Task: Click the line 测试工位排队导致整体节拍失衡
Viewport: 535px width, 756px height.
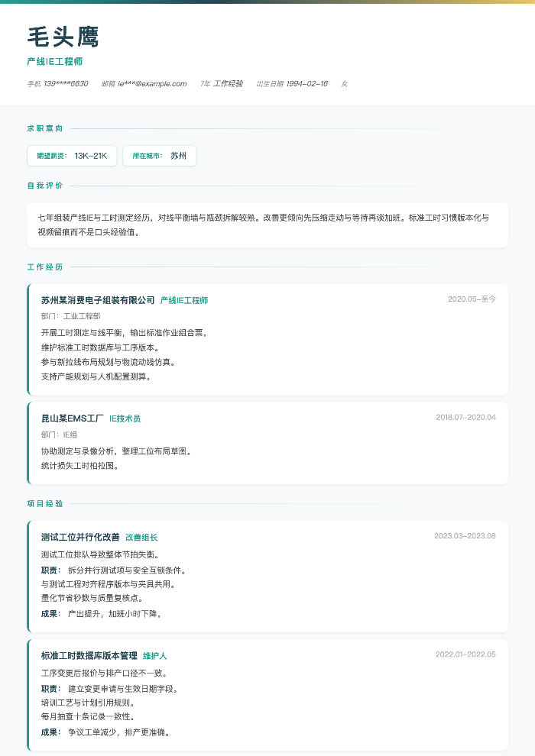Action: click(x=100, y=555)
